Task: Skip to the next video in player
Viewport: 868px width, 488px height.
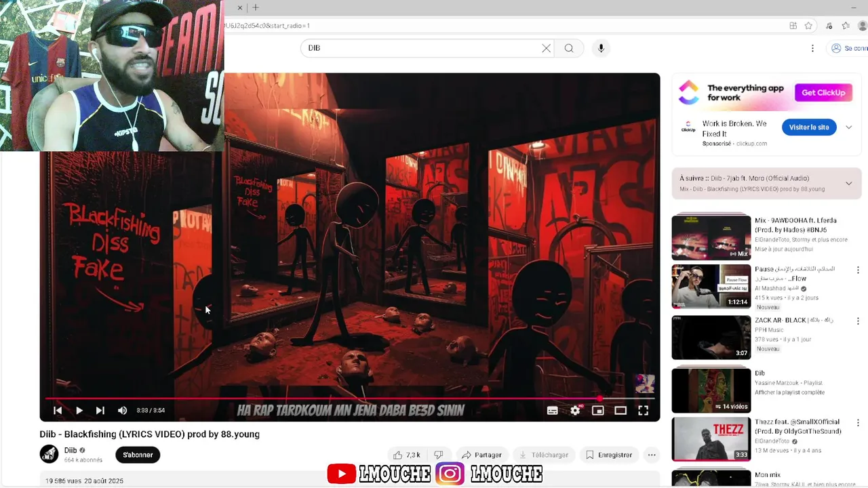Action: point(100,410)
